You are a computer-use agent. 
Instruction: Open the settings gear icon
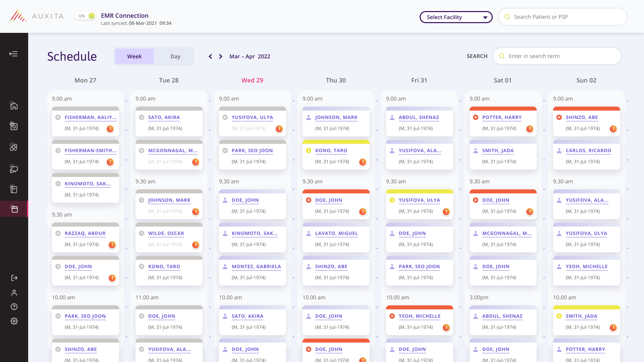tap(14, 321)
